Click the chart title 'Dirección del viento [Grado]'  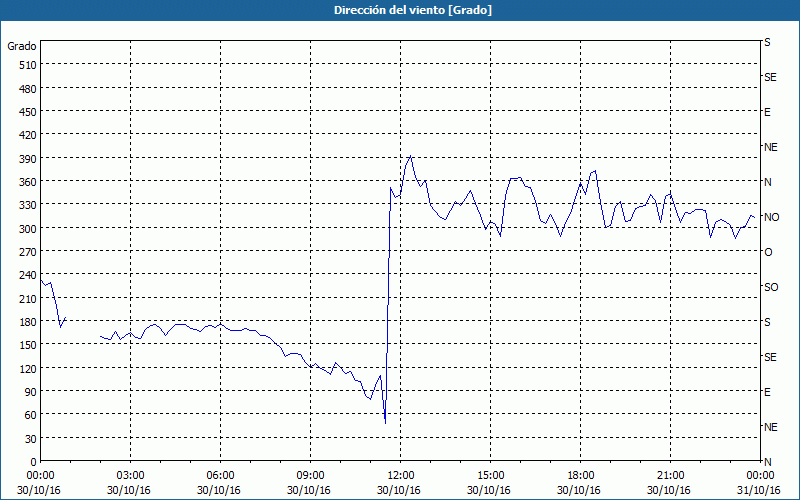pos(413,10)
